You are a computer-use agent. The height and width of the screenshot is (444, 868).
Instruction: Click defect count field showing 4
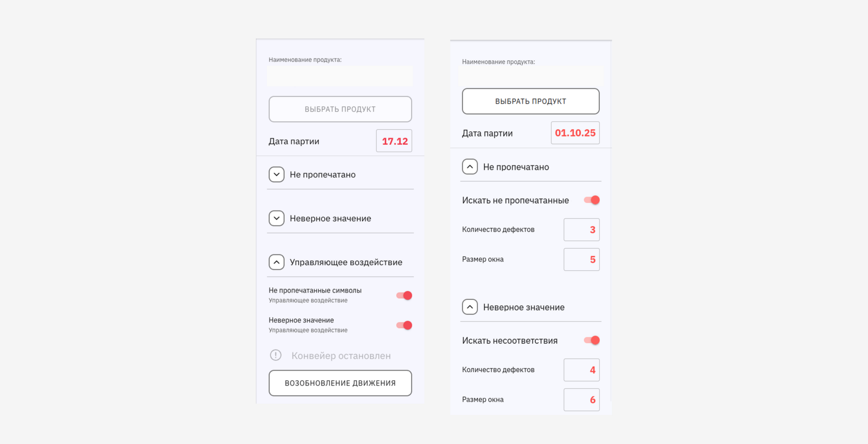582,370
